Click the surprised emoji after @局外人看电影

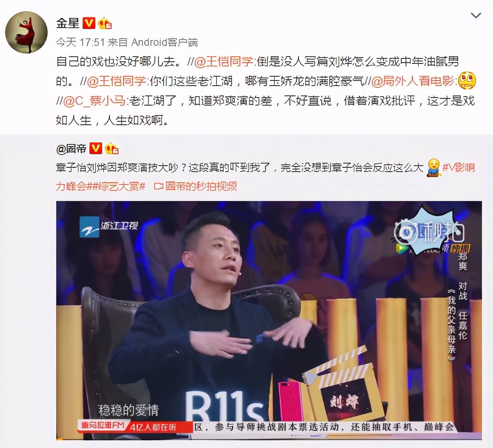point(467,81)
